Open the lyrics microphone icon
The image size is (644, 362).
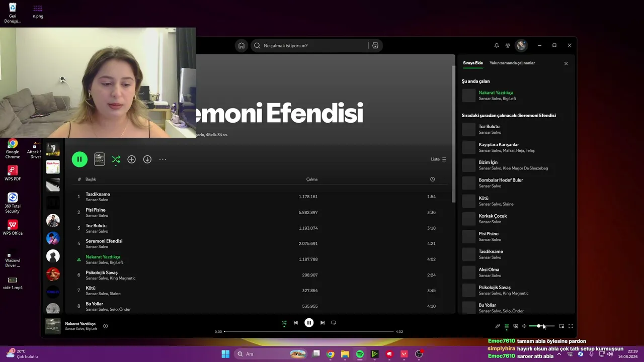(x=498, y=326)
